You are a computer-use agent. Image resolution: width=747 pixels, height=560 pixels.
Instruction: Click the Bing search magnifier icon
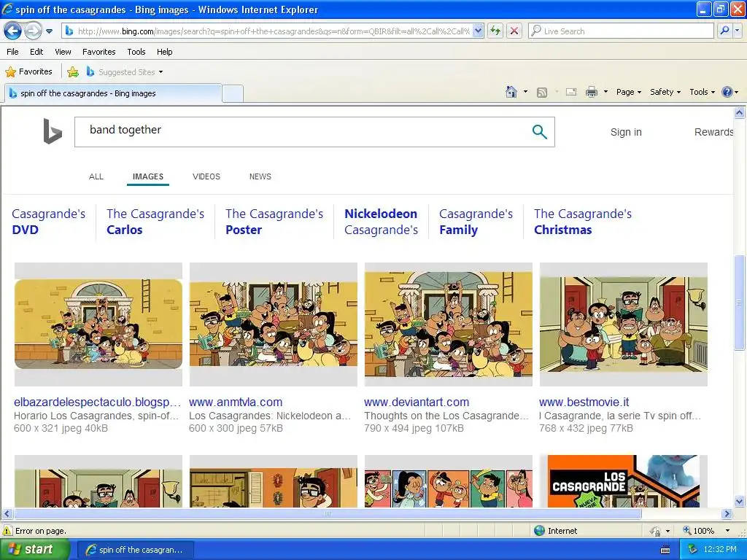(x=539, y=132)
